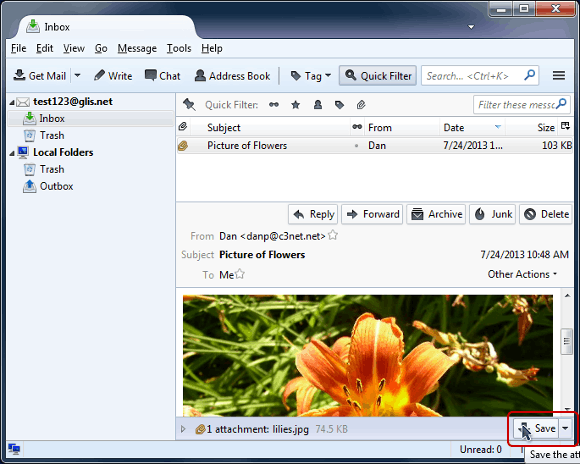580x464 pixels.
Task: Toggle the starred messages quick filter
Action: click(296, 105)
